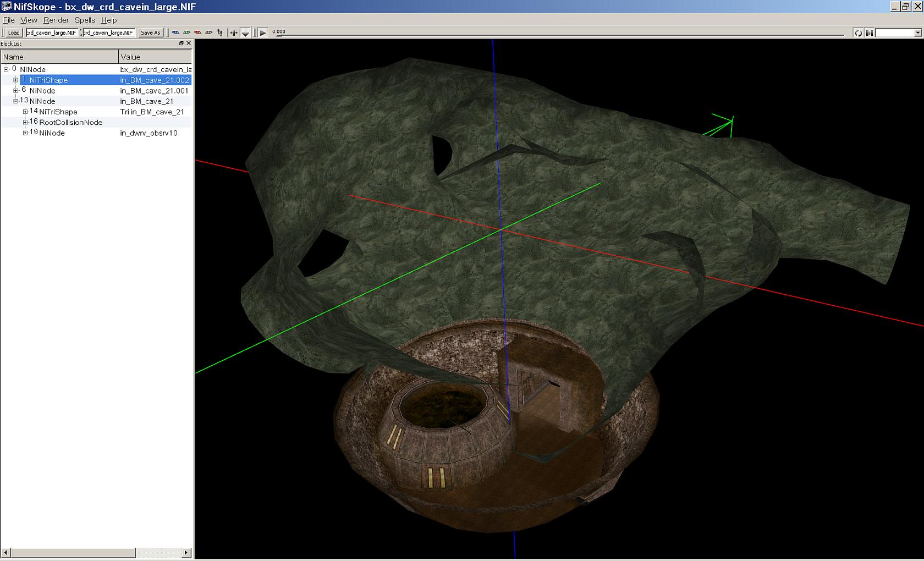Viewport: 924px width, 561px height.
Task: Collapse the root 0 NiNode tree
Action: pyautogui.click(x=7, y=69)
